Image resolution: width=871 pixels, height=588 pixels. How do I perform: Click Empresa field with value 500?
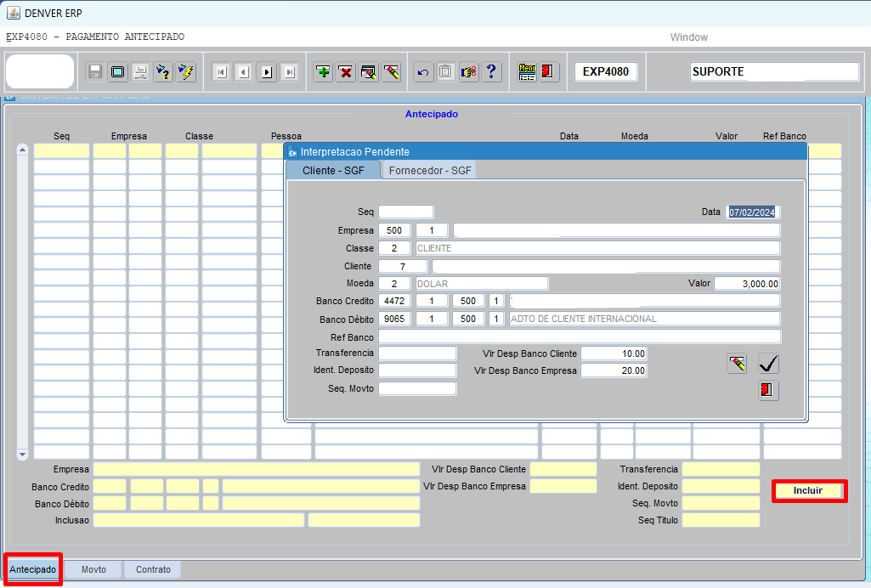[394, 230]
